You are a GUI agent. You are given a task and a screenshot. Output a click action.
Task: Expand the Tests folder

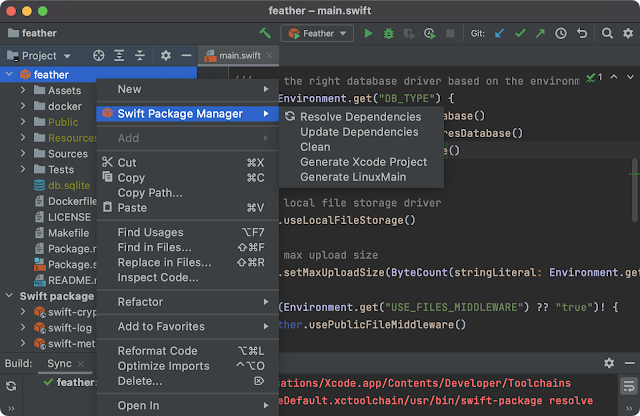click(23, 169)
